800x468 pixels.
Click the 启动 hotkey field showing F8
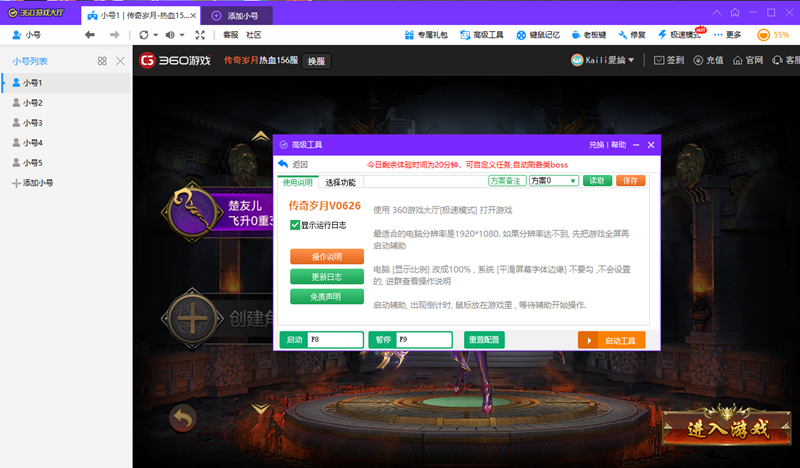coord(334,340)
